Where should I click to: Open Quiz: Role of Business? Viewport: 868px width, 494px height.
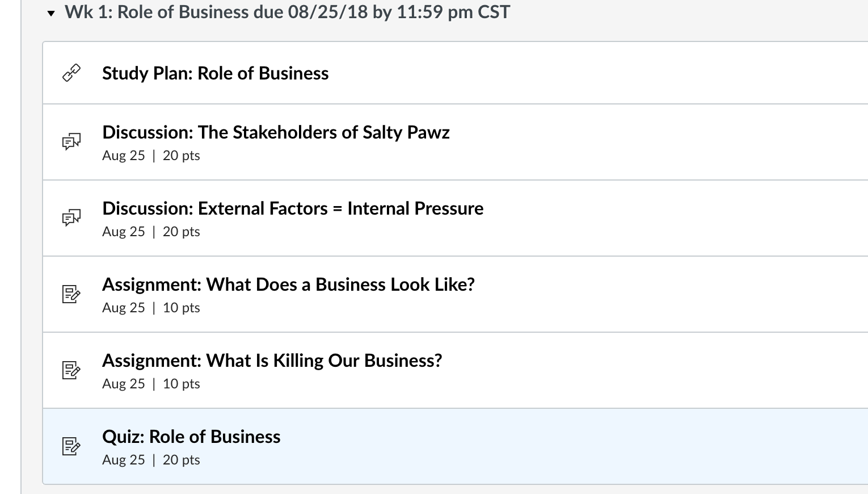tap(191, 437)
